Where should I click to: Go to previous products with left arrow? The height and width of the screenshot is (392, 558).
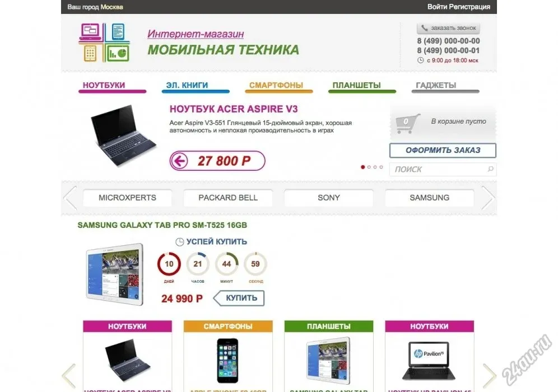(69, 375)
